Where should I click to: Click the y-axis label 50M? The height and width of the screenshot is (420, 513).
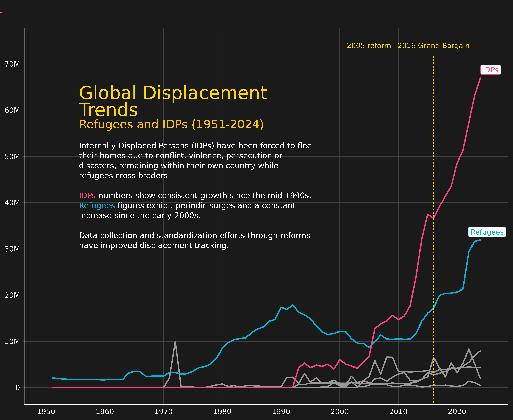point(12,157)
